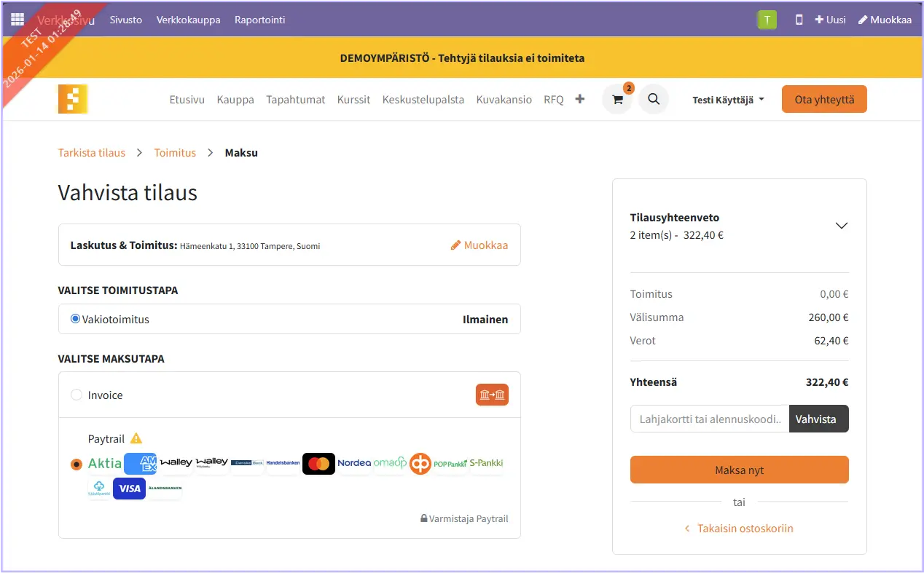Select Vakiotoimitus delivery option
The height and width of the screenshot is (573, 924).
(x=75, y=319)
